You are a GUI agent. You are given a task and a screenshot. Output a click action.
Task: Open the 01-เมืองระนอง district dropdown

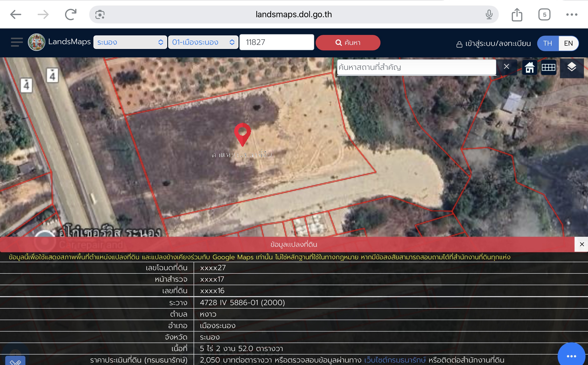(x=203, y=42)
